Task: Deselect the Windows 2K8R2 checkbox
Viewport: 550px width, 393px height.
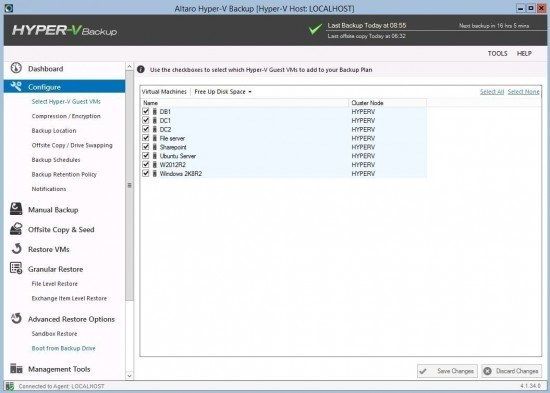Action: 146,173
